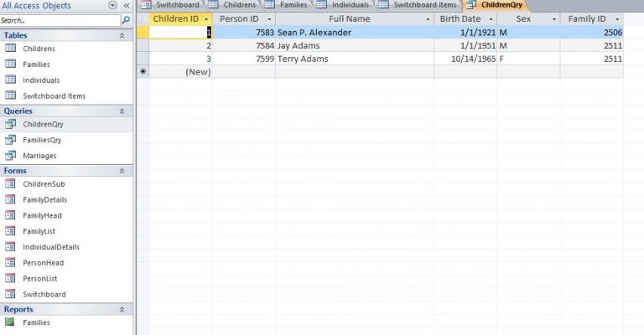Click the FamilyDetails form icon
Screen dimensions: 644x335
tap(10, 199)
